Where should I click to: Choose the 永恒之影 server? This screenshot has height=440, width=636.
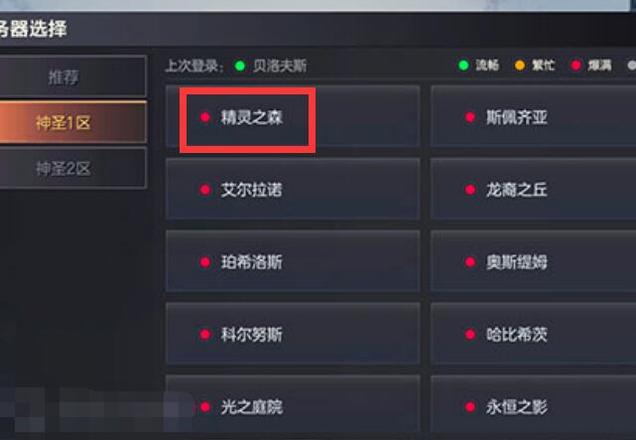point(533,406)
